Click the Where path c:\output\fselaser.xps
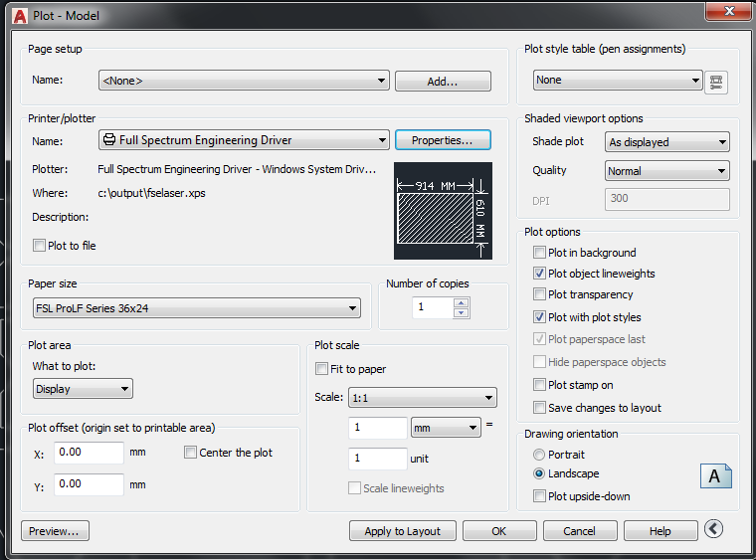Image resolution: width=756 pixels, height=560 pixels. (151, 193)
